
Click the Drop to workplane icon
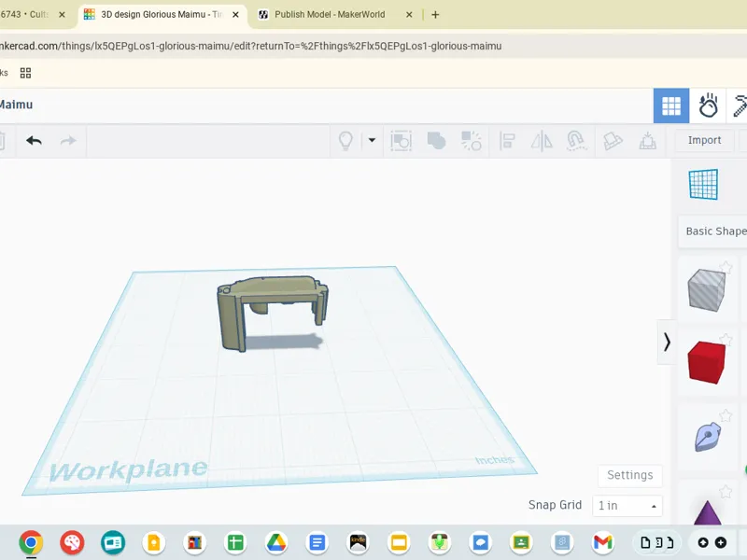pyautogui.click(x=647, y=141)
